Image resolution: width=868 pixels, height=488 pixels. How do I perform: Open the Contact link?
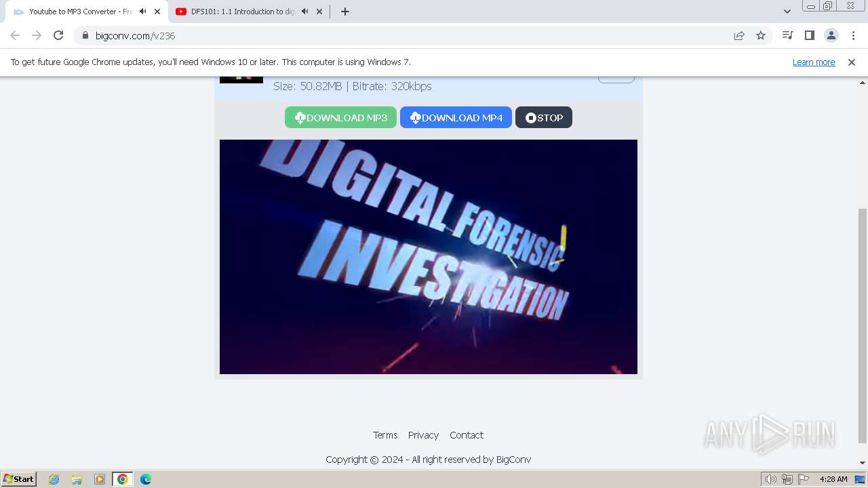[x=467, y=435]
